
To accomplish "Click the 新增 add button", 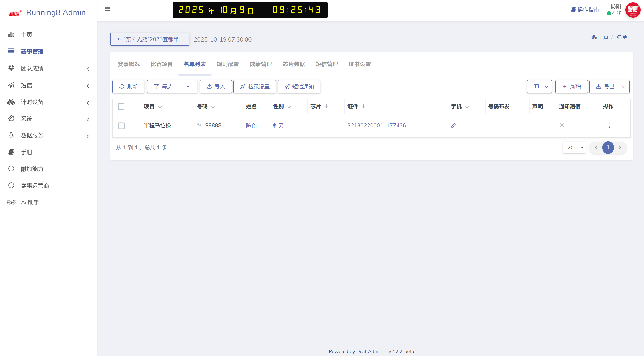I will coord(572,87).
